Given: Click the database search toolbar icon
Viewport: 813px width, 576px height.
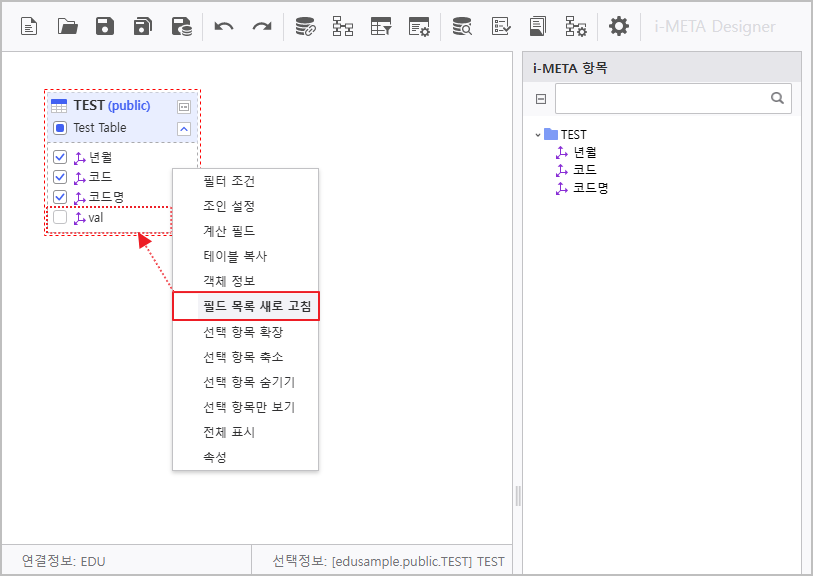Looking at the screenshot, I should [x=462, y=26].
